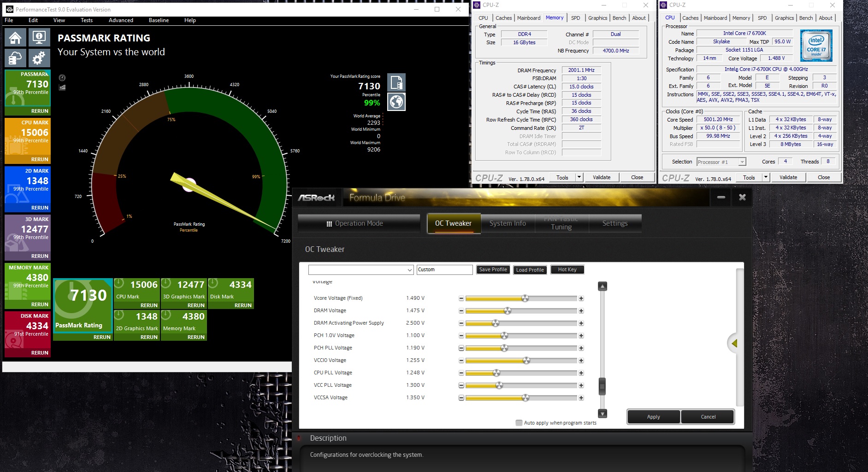Click the yellow side panel arrow in Formula Drive

[x=734, y=343]
